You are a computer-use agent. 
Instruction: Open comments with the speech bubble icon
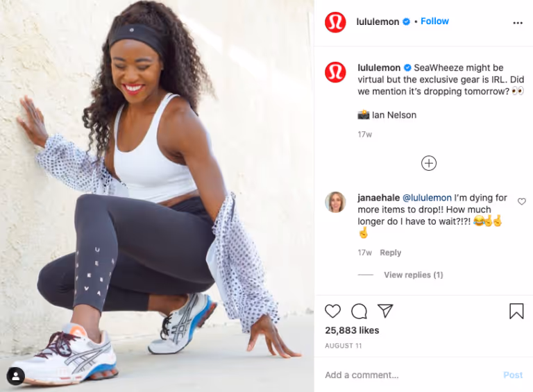359,311
